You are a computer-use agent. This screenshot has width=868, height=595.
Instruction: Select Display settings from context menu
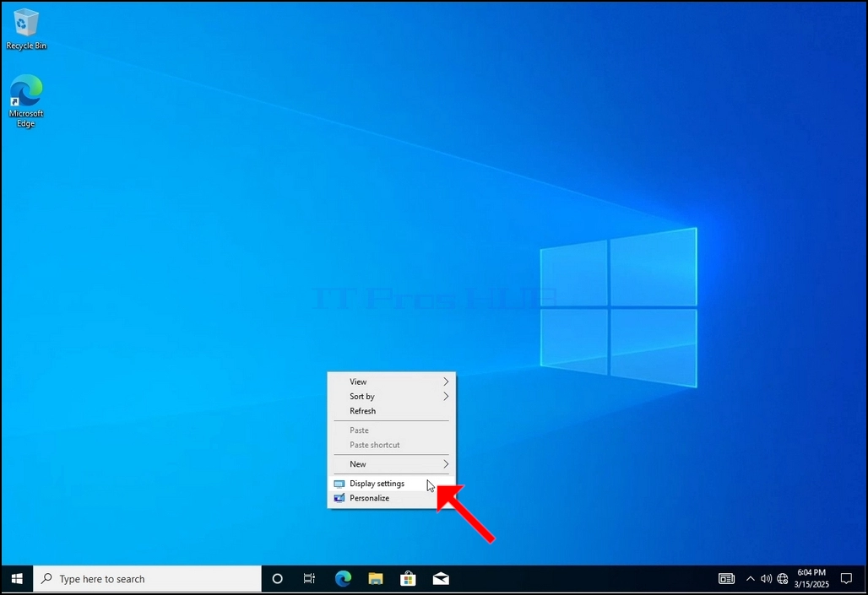[x=392, y=484]
